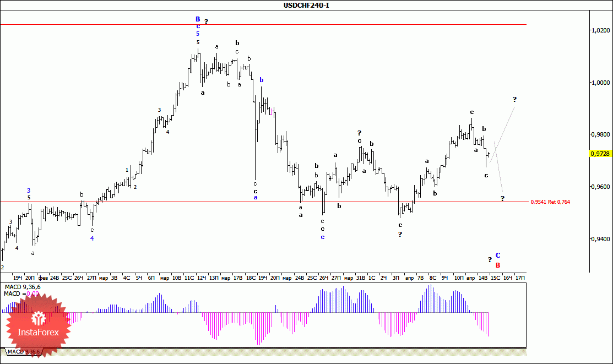The width and height of the screenshot is (613, 364).
Task: Click the 'фев' date label on time axis
Action: [43, 278]
